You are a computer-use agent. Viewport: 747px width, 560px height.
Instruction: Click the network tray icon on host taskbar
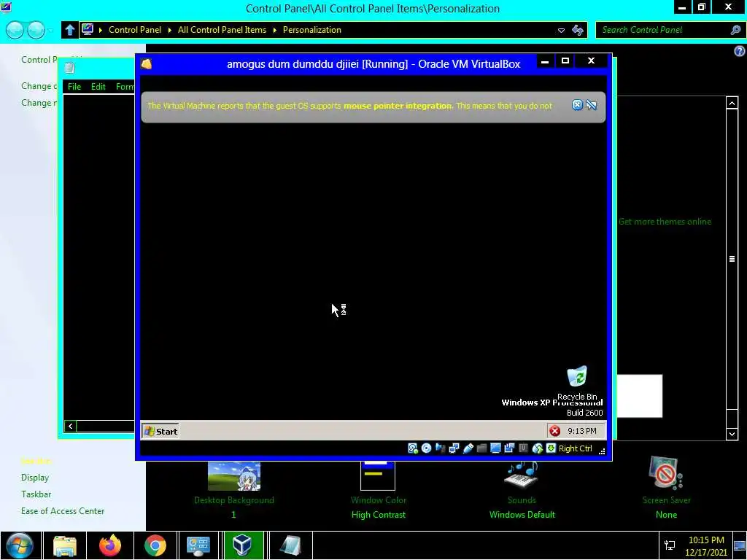click(x=670, y=545)
